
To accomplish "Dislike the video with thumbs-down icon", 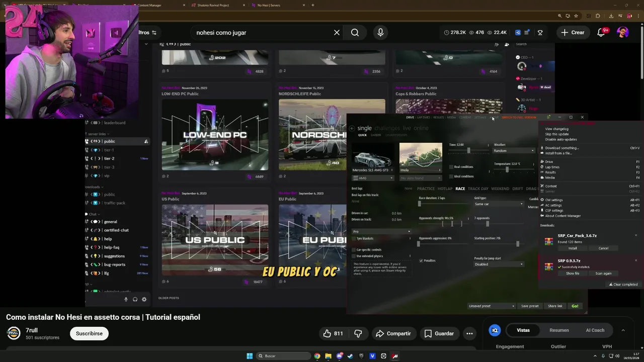I will pos(358,333).
